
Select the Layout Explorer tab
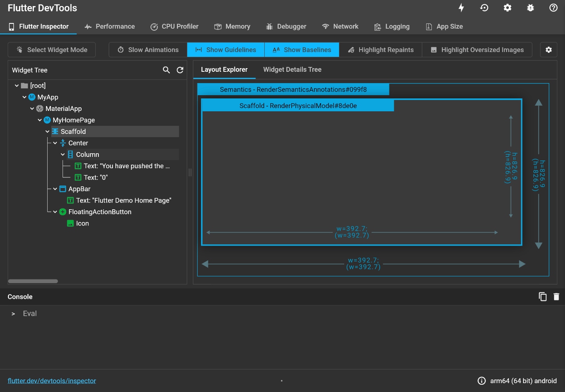(x=224, y=69)
